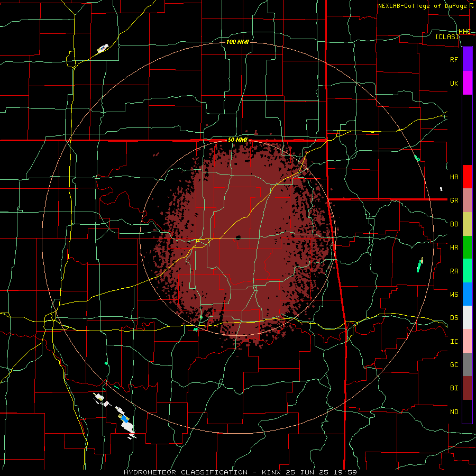This screenshot has width=476, height=476.
Task: Click the HA red legend swatch
Action: click(x=467, y=177)
